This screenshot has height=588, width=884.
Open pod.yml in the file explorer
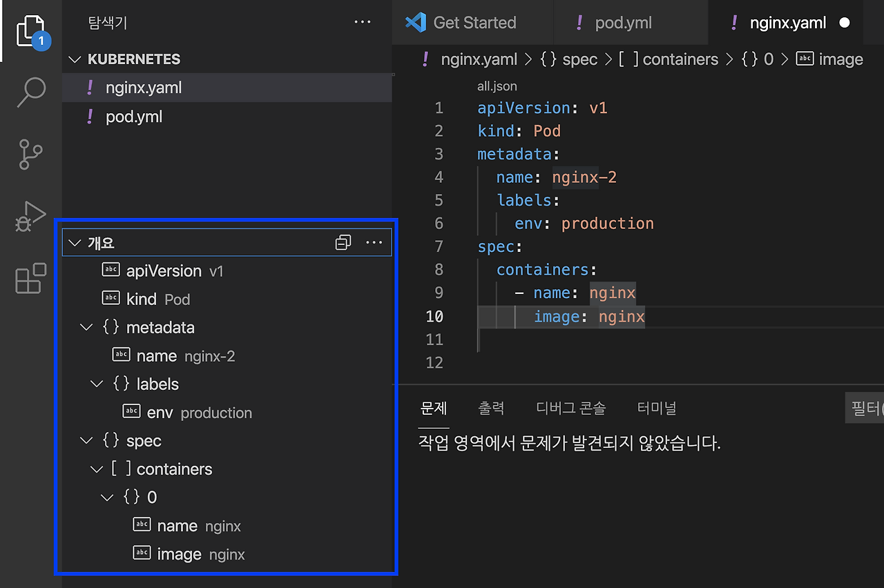(227, 117)
